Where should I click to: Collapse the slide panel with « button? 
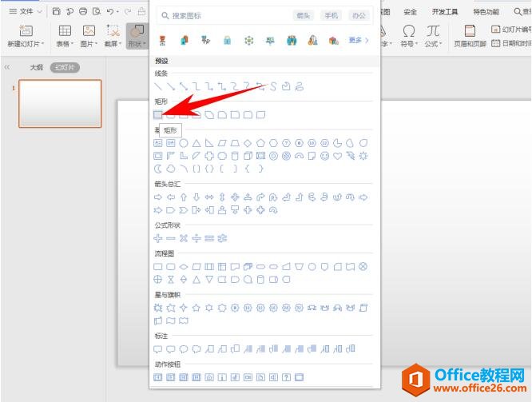(7, 67)
